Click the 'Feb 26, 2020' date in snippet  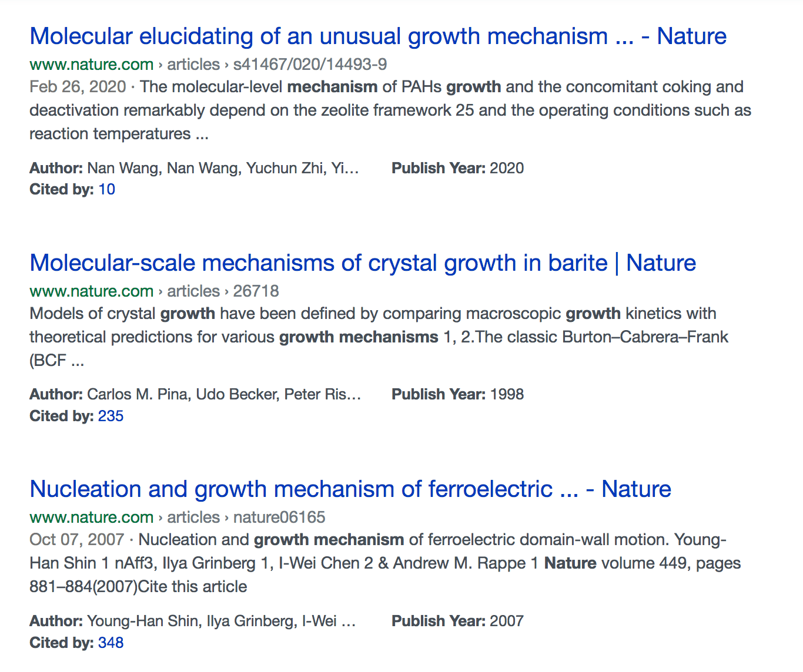pyautogui.click(x=78, y=87)
